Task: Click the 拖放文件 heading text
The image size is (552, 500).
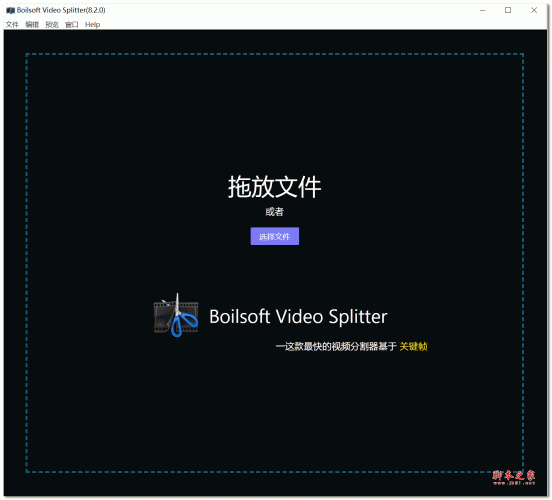Action: [x=275, y=187]
